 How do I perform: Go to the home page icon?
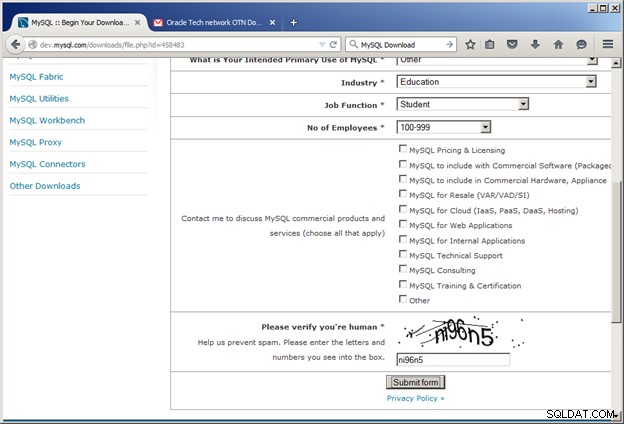coord(558,45)
